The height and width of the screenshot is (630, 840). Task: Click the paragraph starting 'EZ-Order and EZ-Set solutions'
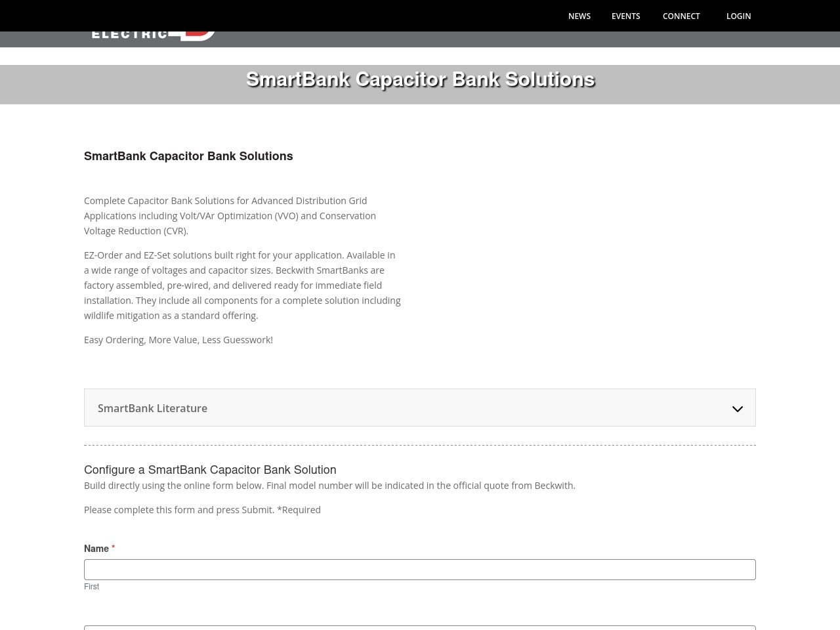(242, 285)
